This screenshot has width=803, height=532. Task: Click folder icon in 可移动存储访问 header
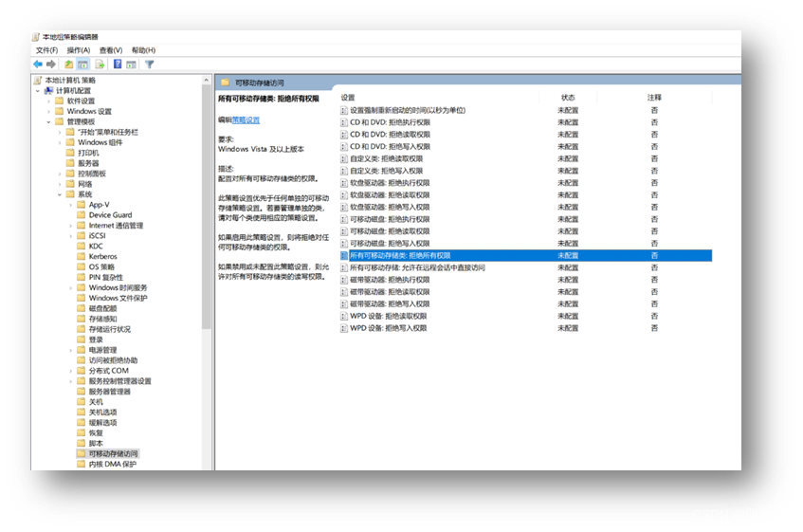point(225,83)
